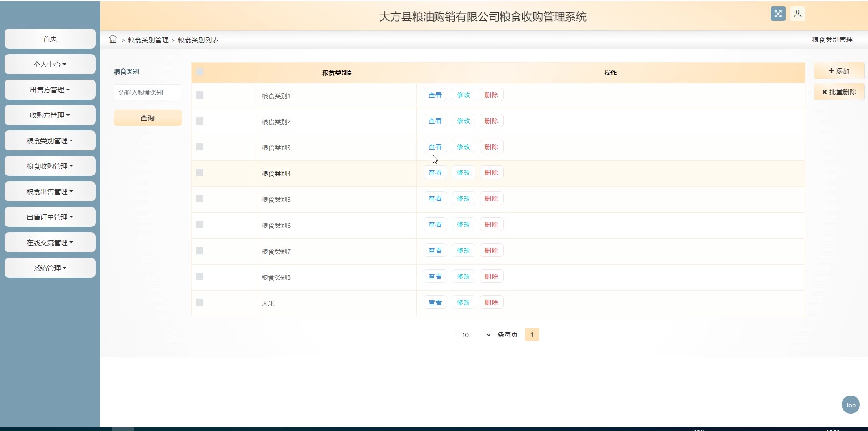Select checkbox for row 粮食类别1
This screenshot has width=868, height=431.
tap(200, 95)
